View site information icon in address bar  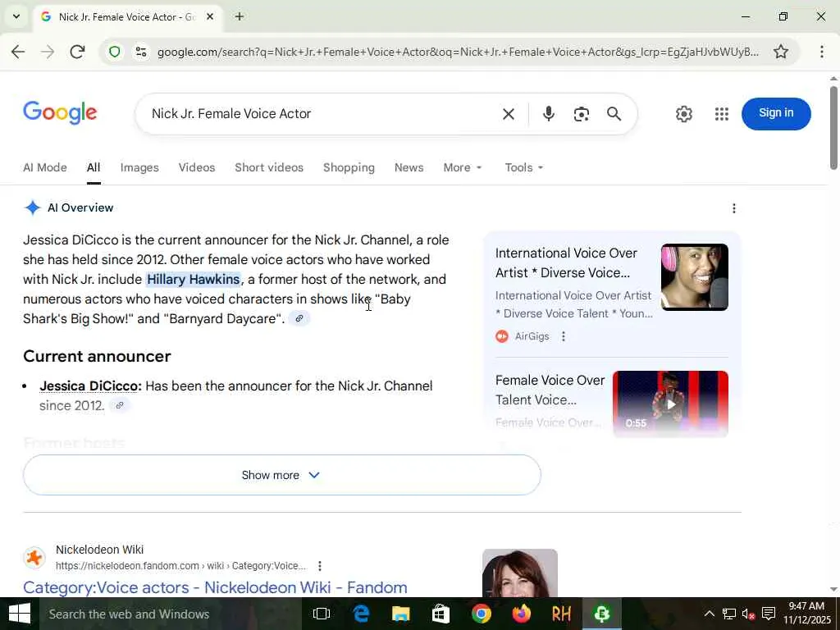click(x=141, y=52)
